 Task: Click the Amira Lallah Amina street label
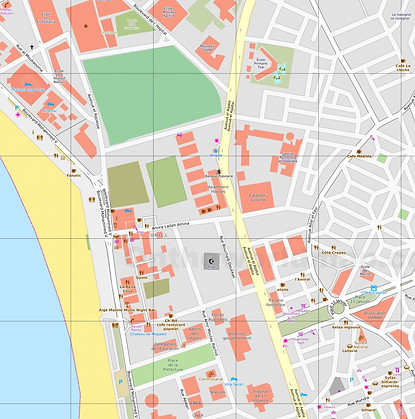170,226
